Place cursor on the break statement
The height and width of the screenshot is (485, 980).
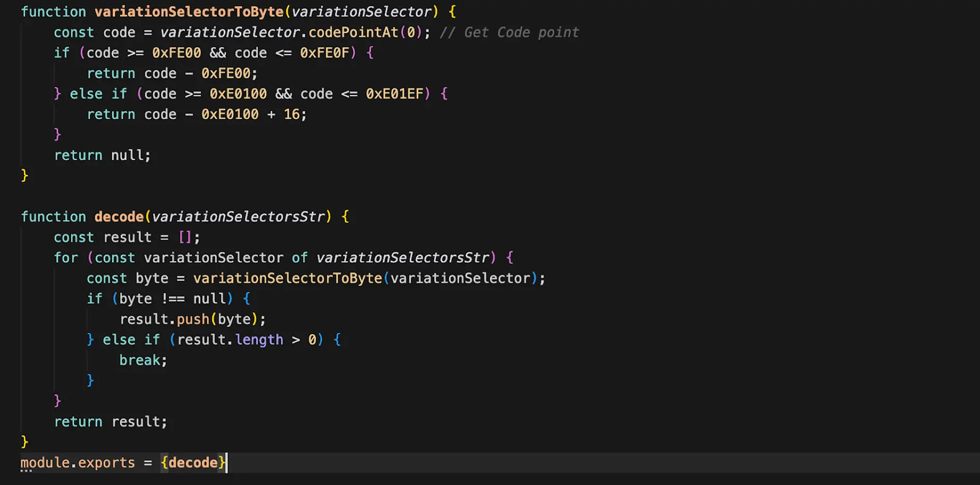140,360
